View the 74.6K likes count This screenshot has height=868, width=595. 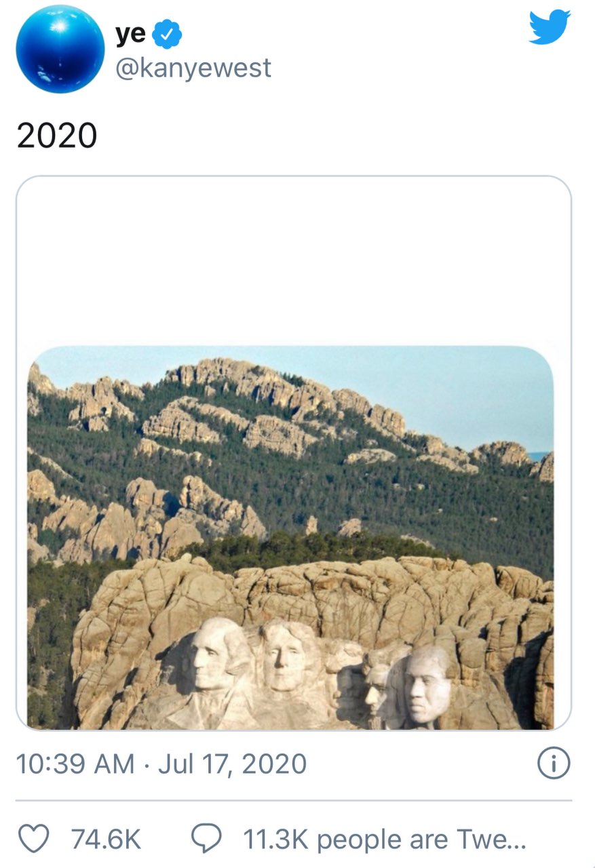coord(106,840)
